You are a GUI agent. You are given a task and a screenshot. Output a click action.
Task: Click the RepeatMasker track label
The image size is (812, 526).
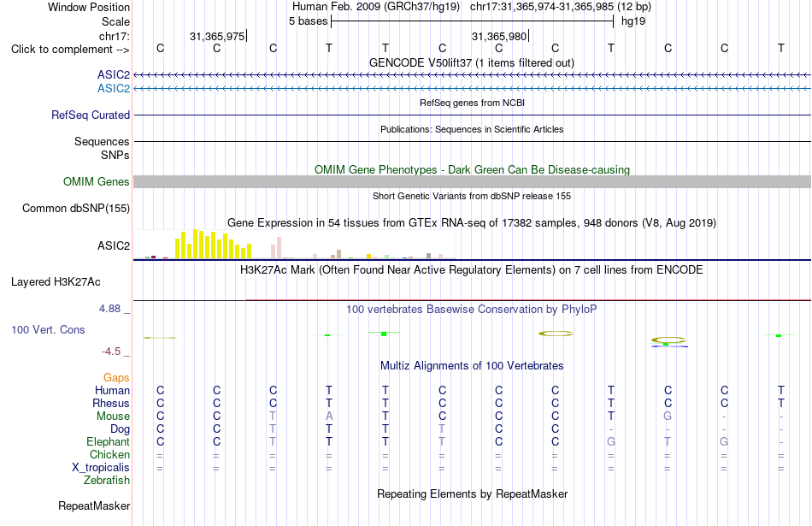coord(94,505)
